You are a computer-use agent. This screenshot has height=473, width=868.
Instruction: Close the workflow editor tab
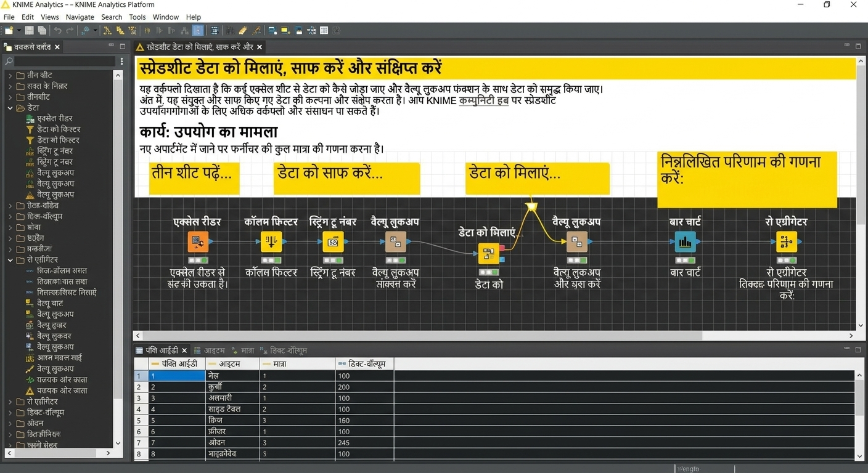pyautogui.click(x=260, y=47)
